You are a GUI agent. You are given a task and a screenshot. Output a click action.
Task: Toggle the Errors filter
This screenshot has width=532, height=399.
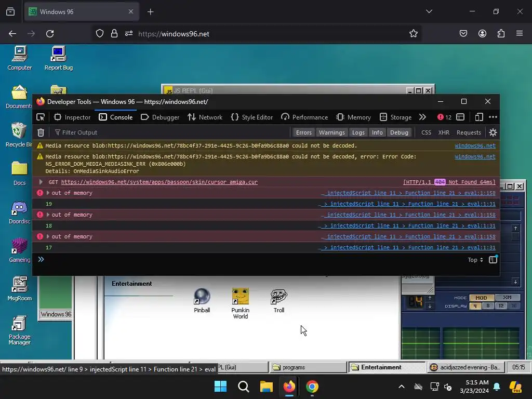tap(303, 132)
